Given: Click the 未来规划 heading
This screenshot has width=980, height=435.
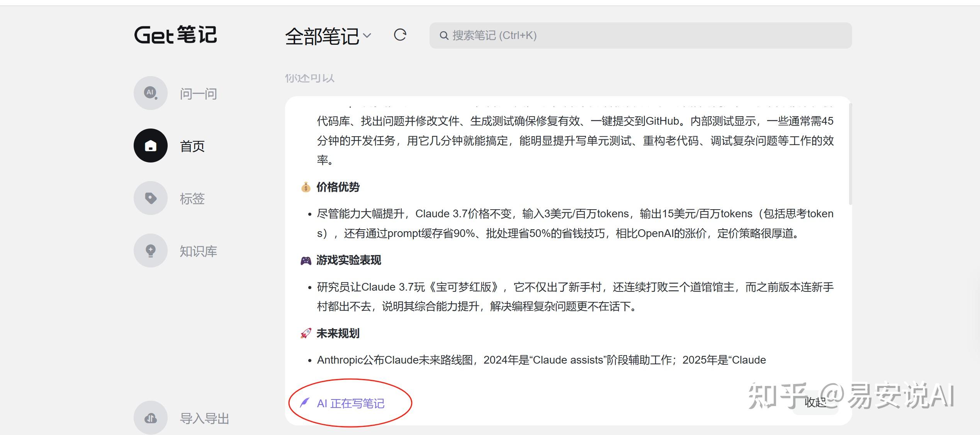Looking at the screenshot, I should coord(338,333).
